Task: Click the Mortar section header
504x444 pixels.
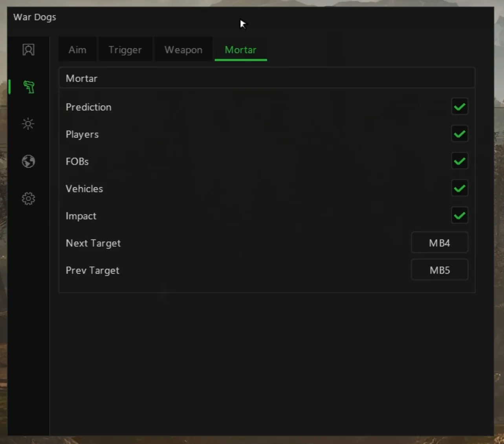Action: pyautogui.click(x=267, y=78)
